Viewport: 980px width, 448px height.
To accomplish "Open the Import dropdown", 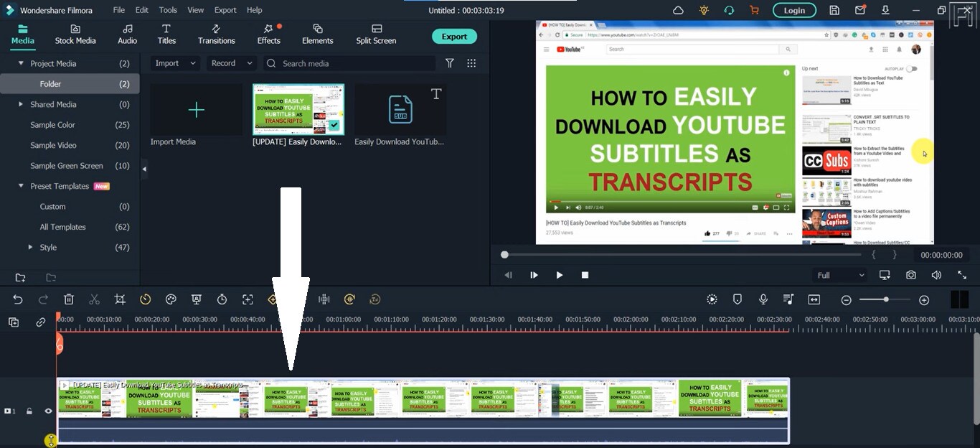I will click(x=175, y=63).
